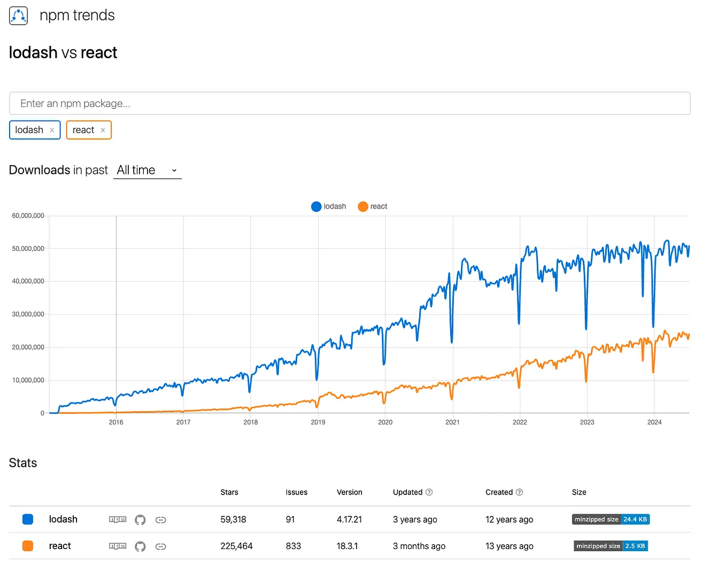The width and height of the screenshot is (726, 588).
Task: Click the 'Downloads in past' label
Action: 58,170
